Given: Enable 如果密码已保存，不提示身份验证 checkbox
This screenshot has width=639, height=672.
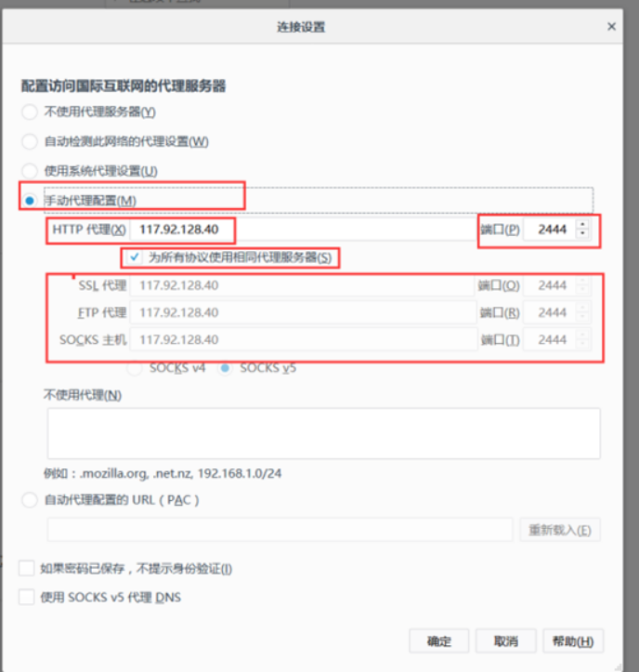Looking at the screenshot, I should tap(27, 568).
